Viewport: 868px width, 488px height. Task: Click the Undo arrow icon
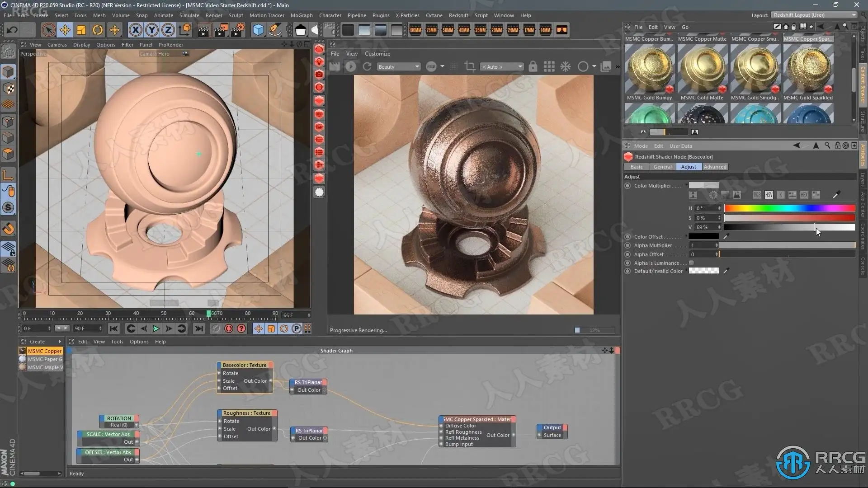(12, 30)
